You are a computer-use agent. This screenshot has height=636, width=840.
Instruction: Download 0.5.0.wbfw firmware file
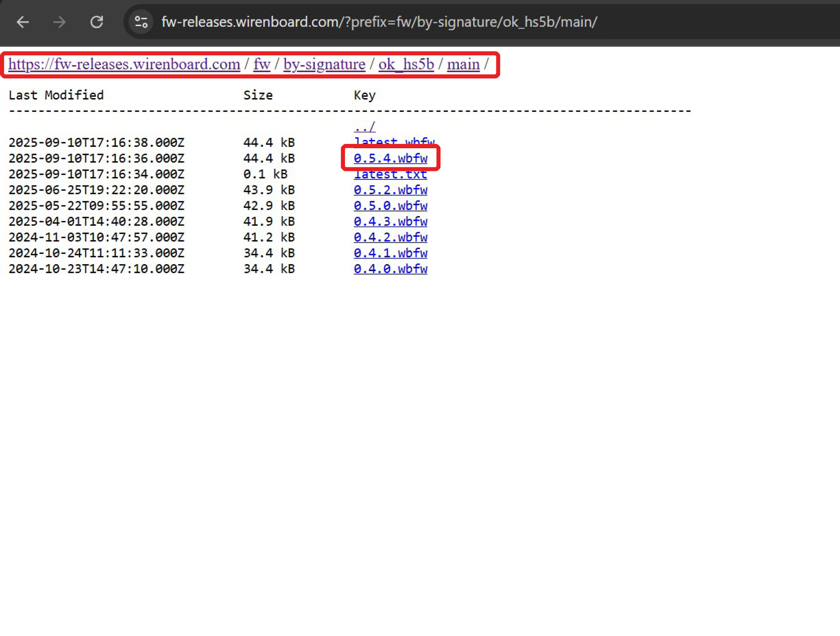coord(390,205)
